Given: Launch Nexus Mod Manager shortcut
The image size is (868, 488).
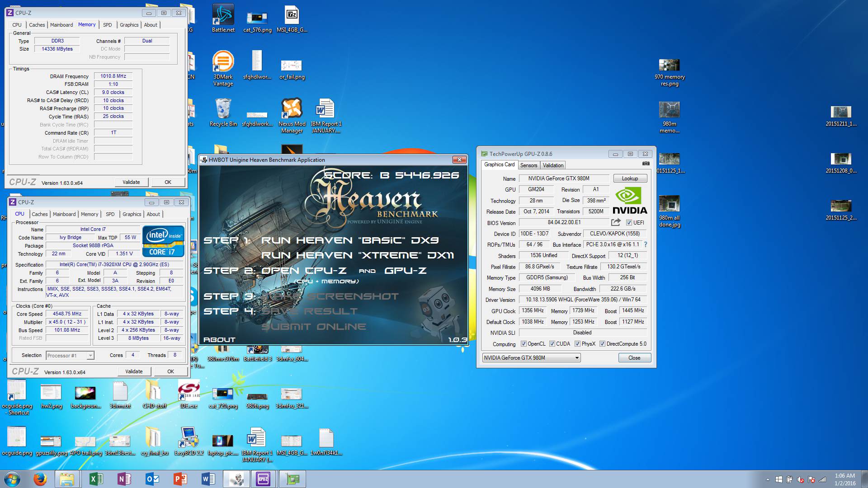Looking at the screenshot, I should [292, 116].
